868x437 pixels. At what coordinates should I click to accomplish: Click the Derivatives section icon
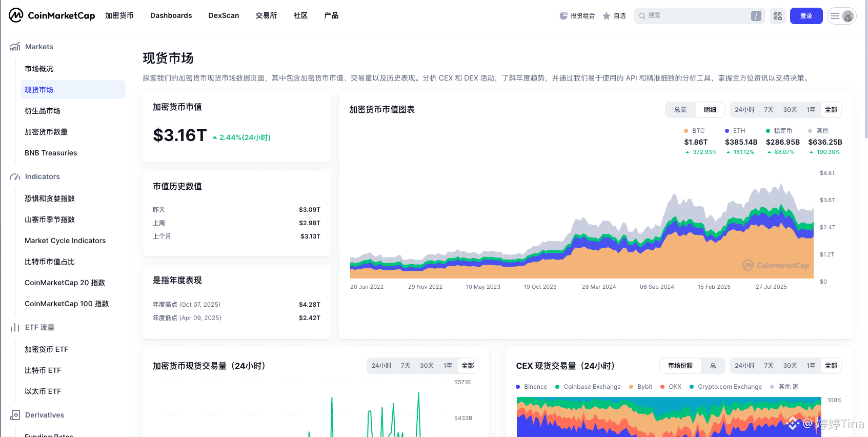[x=15, y=415]
